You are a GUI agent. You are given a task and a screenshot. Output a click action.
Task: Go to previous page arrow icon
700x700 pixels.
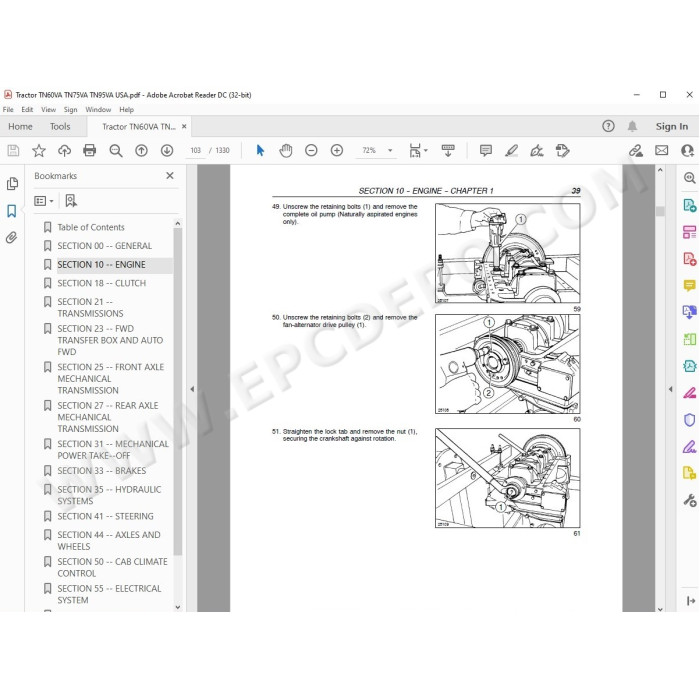[141, 150]
